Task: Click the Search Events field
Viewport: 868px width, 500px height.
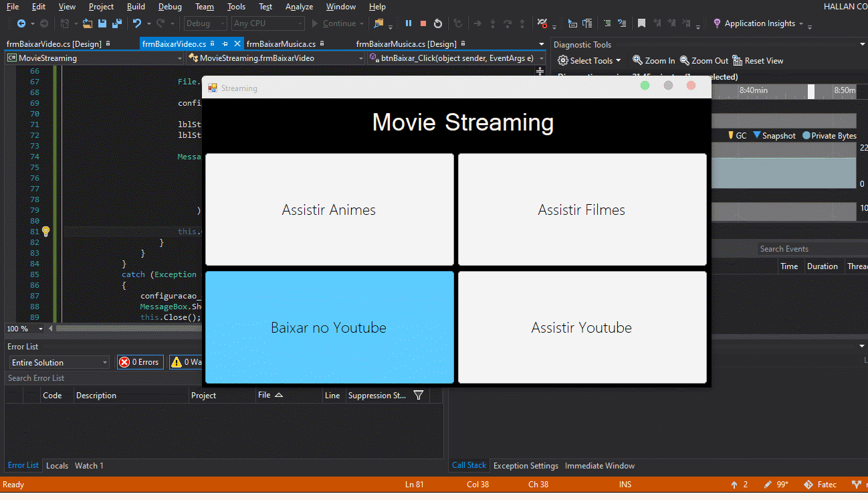Action: pyautogui.click(x=809, y=248)
